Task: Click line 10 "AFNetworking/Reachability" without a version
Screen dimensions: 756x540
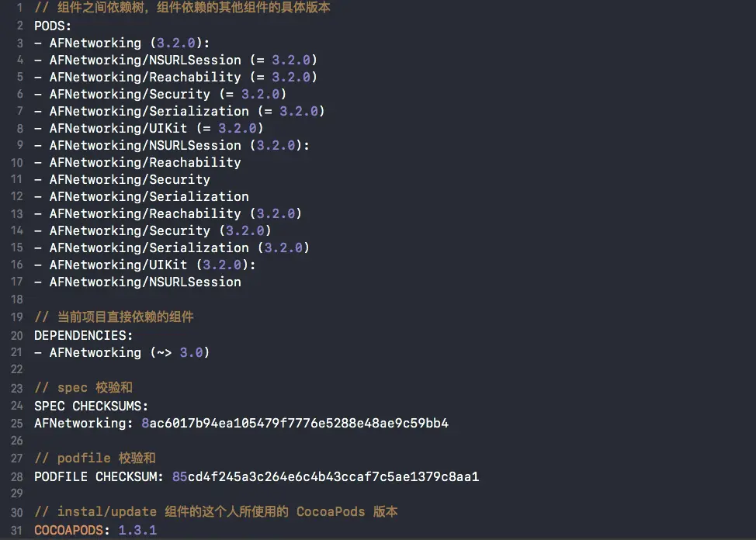Action: 137,162
